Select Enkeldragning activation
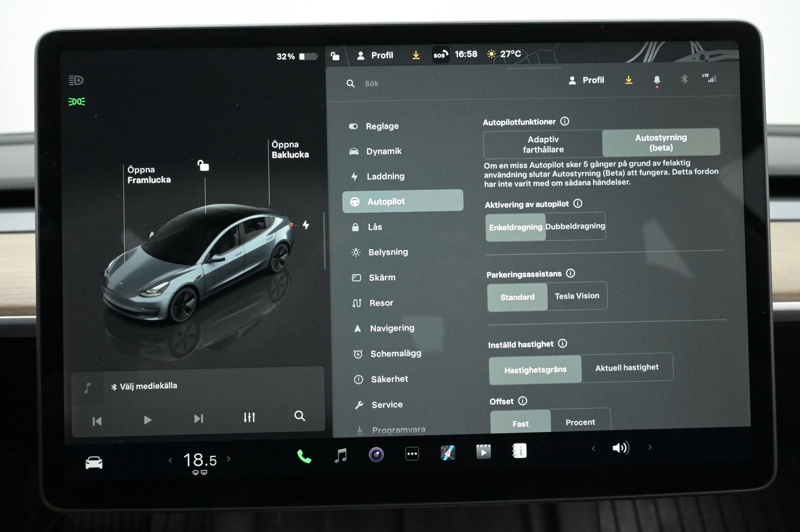This screenshot has width=800, height=532. point(516,227)
